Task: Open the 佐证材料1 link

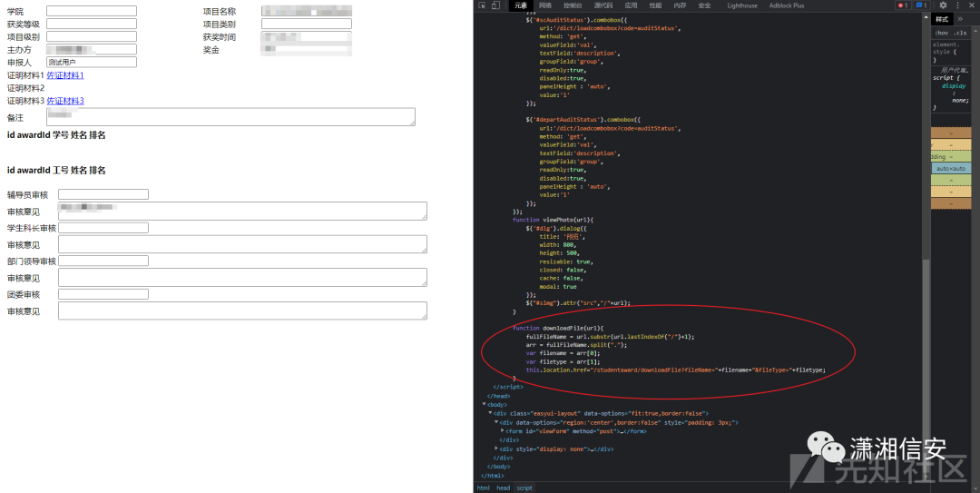Action: (x=65, y=75)
